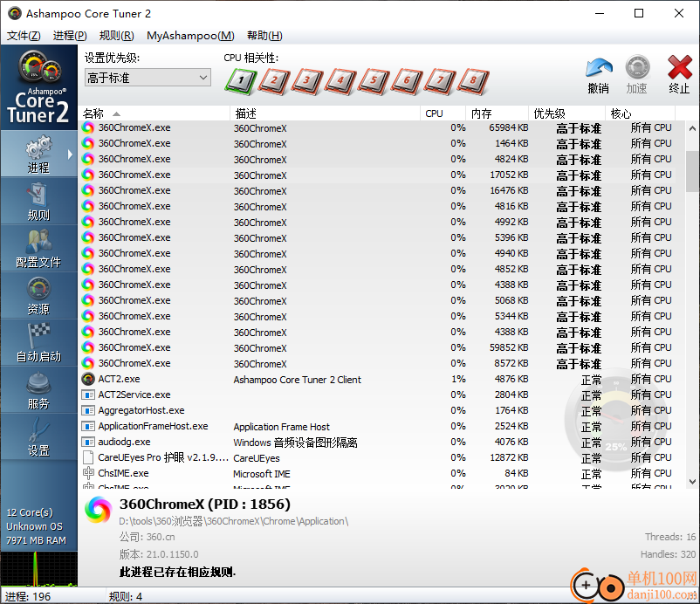Click the Ashampoo Core Tuner 2 Client description
Viewport: 700px width, 604px height.
[x=297, y=380]
